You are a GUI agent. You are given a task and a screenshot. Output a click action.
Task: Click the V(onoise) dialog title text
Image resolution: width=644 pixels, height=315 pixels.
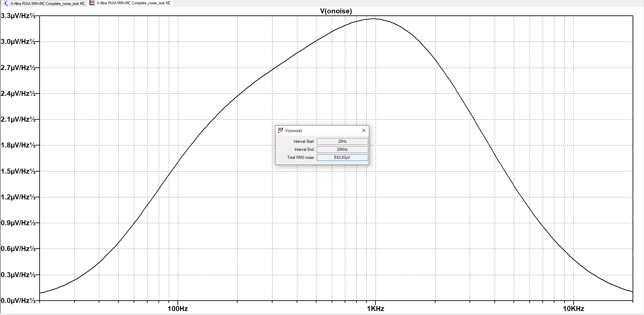294,131
